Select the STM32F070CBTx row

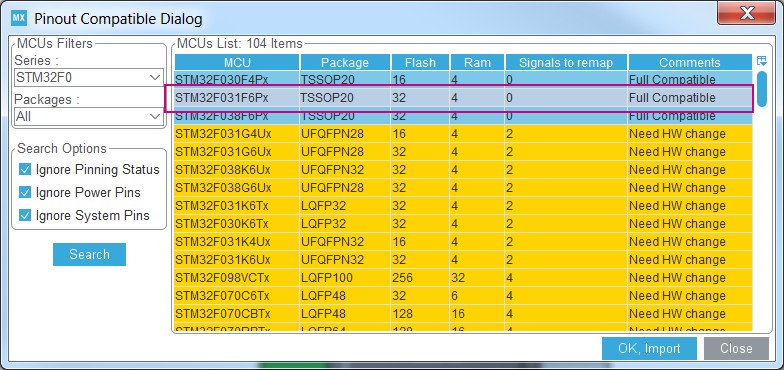click(x=464, y=314)
